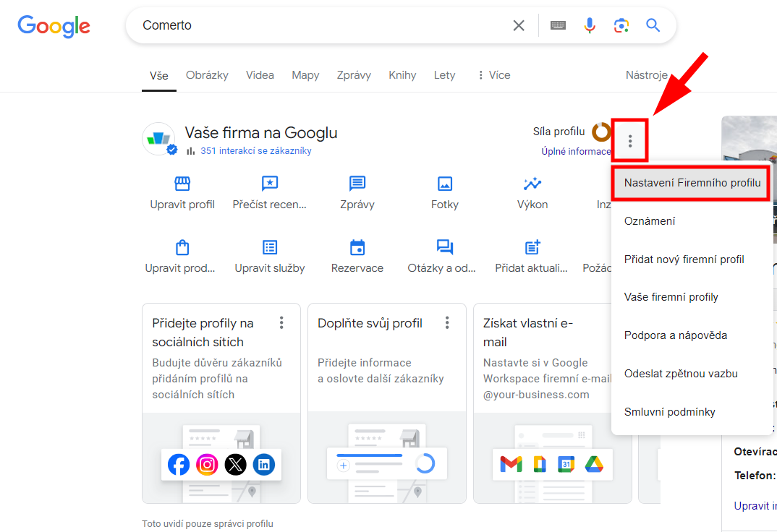
Task: Open the Výkon performance chart icon
Action: [532, 184]
